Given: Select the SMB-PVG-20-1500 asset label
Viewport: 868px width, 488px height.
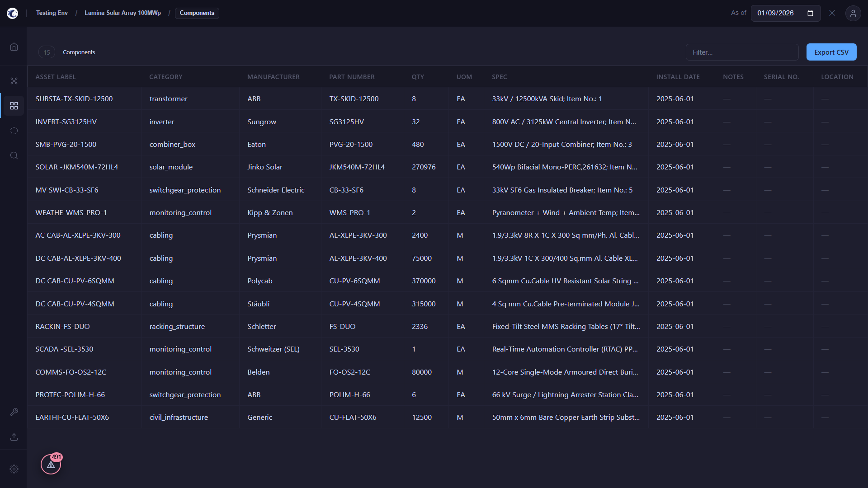Looking at the screenshot, I should 66,144.
